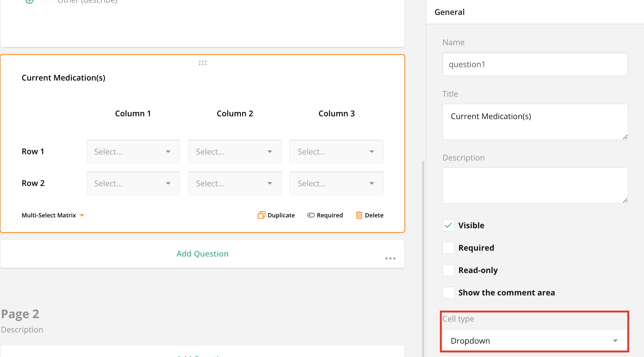644x357 pixels.
Task: Click the Title textarea resize grip
Action: click(625, 137)
